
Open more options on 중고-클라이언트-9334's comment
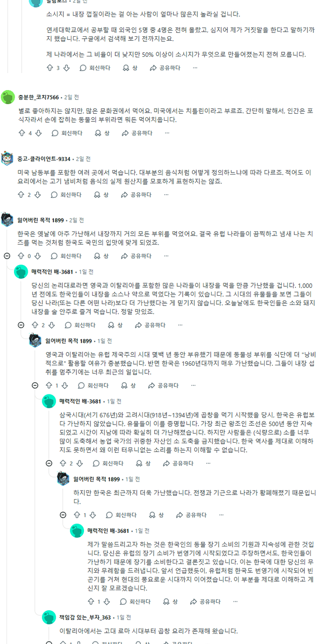pyautogui.click(x=167, y=195)
